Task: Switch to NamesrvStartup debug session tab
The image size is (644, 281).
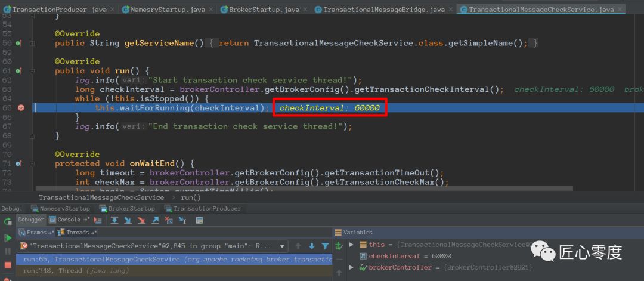Action: tap(60, 209)
